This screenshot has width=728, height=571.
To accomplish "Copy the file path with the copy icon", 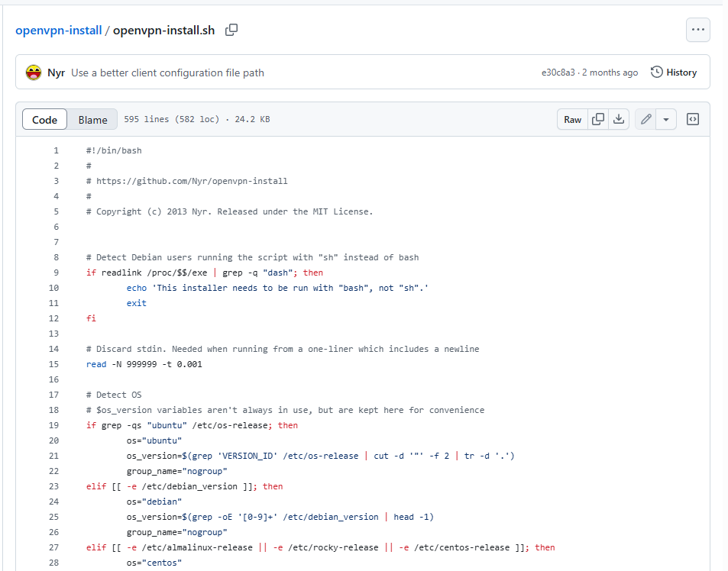I will coord(231,30).
